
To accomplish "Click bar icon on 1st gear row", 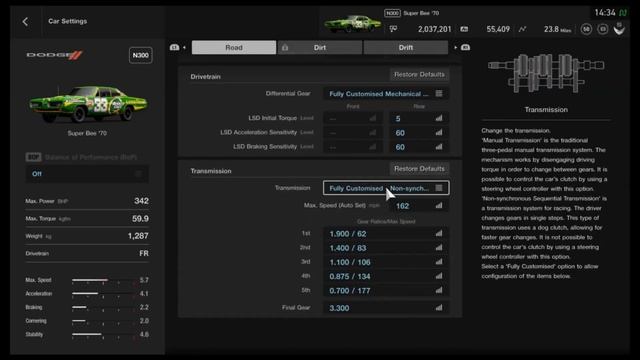I will (x=439, y=233).
